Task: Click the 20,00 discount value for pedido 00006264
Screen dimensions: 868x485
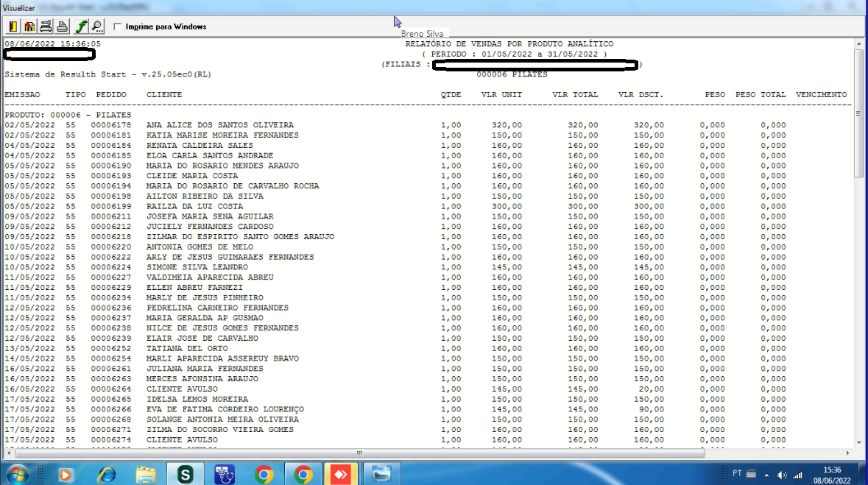Action: click(x=651, y=389)
